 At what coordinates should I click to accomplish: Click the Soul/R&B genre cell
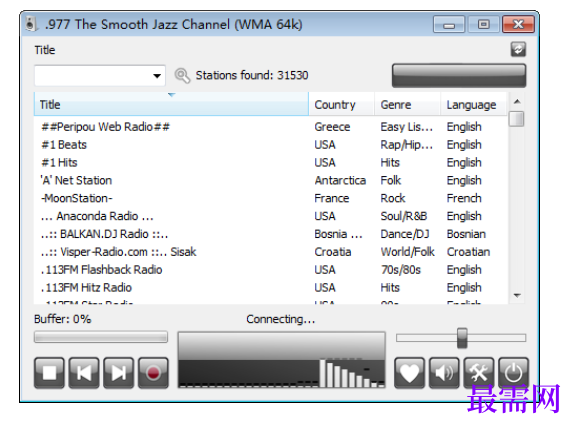click(x=404, y=216)
